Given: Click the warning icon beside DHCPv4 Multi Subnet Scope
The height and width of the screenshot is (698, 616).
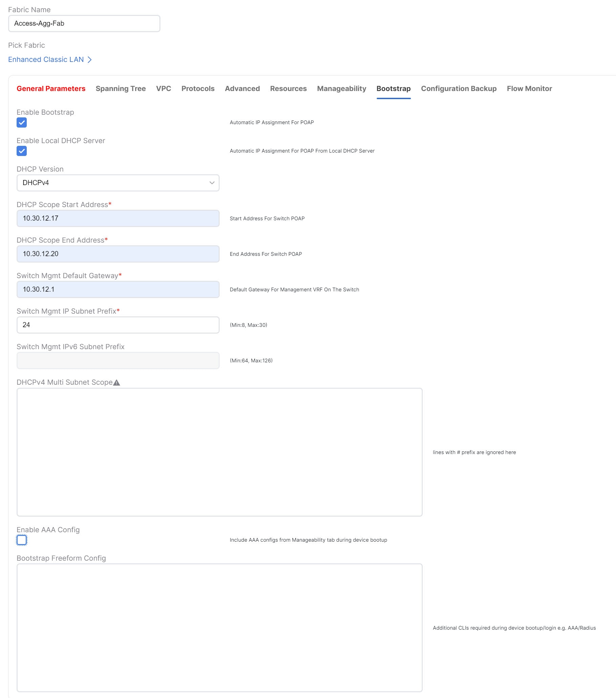Looking at the screenshot, I should tap(116, 382).
